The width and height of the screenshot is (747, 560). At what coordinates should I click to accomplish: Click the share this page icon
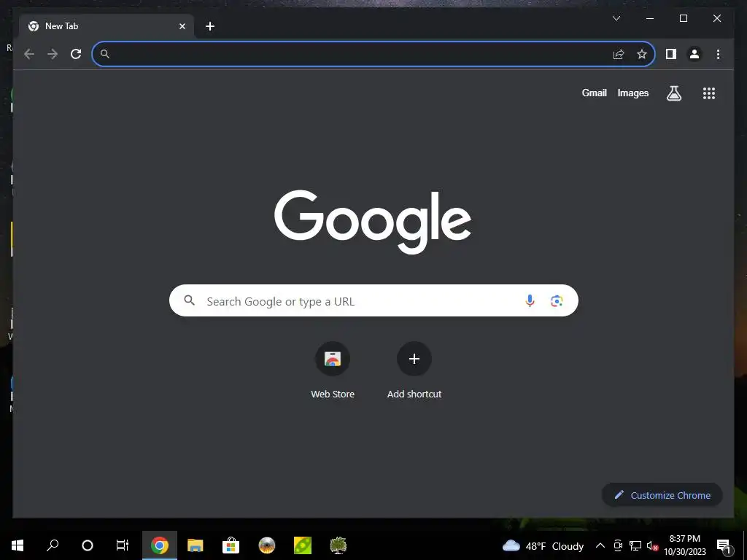pos(619,54)
